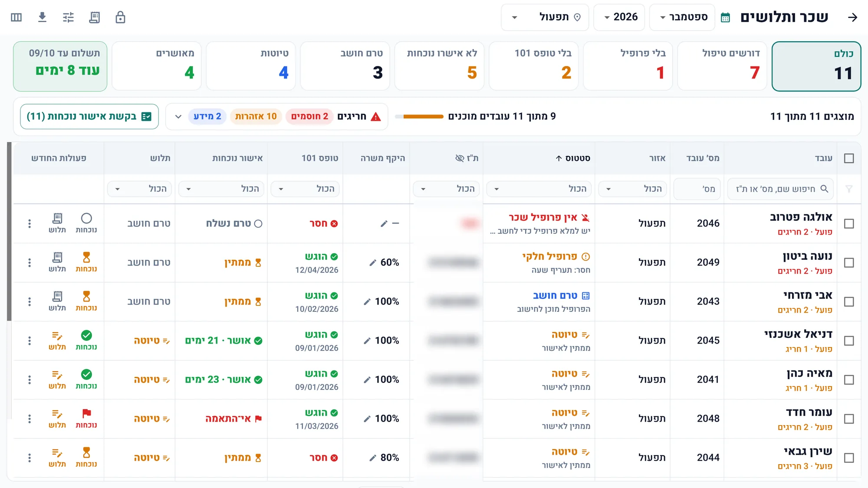This screenshot has height=488, width=868.
Task: Click the מס׳ employee number filter field
Action: coord(697,189)
